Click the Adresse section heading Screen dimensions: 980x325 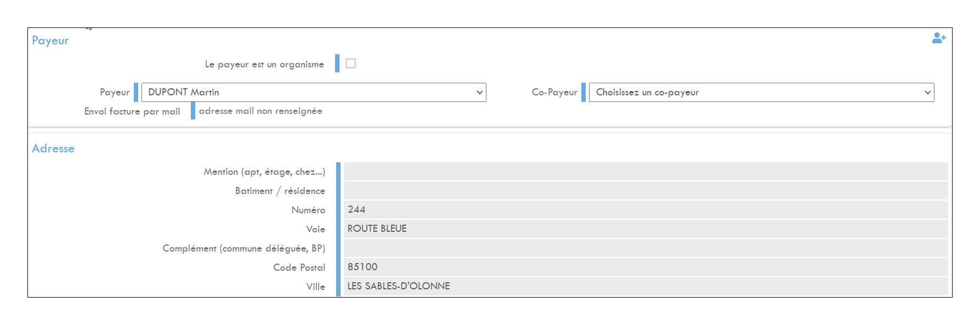click(x=53, y=149)
